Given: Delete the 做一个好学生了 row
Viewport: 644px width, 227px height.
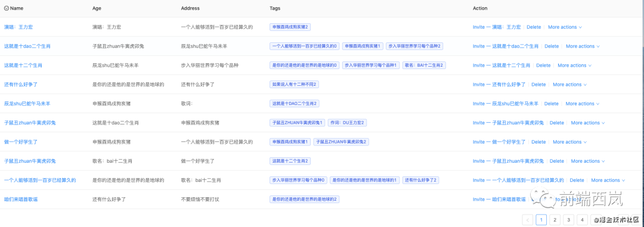Looking at the screenshot, I should 538,142.
